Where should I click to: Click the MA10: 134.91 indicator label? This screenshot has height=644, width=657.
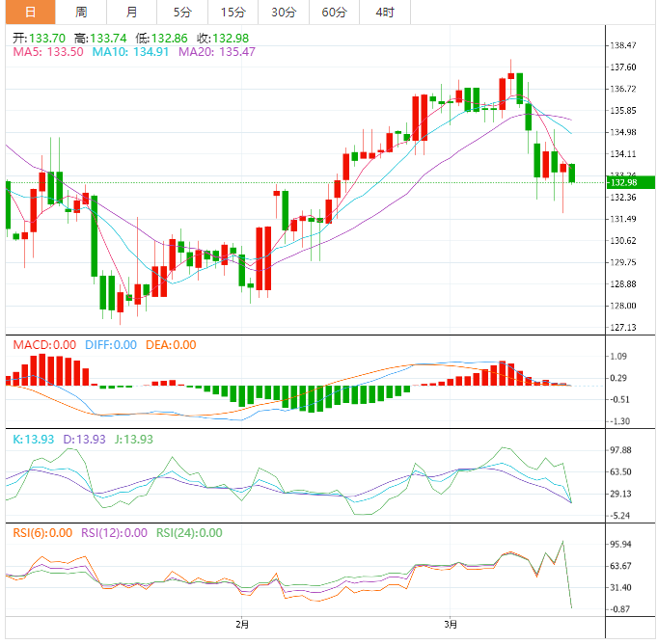[130, 52]
